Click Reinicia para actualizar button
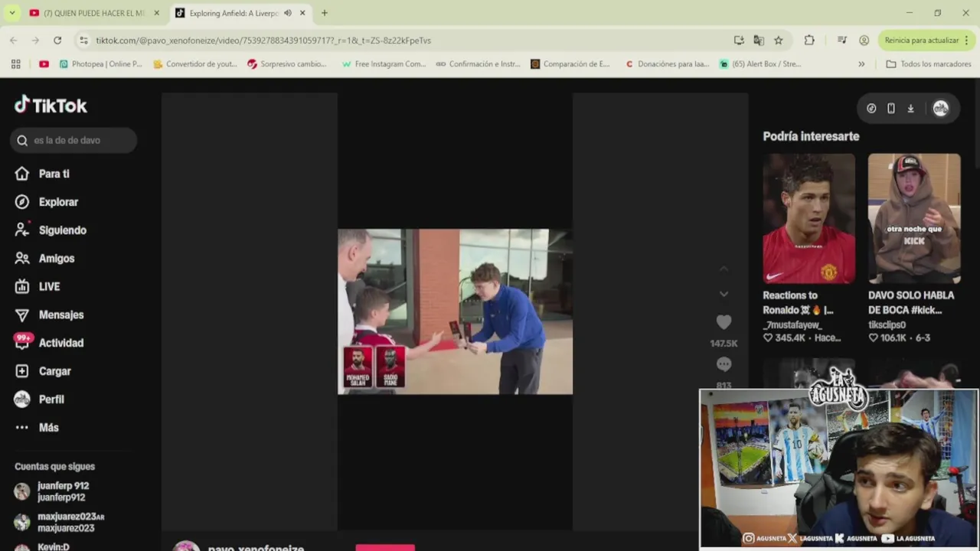980x551 pixels. (x=921, y=40)
